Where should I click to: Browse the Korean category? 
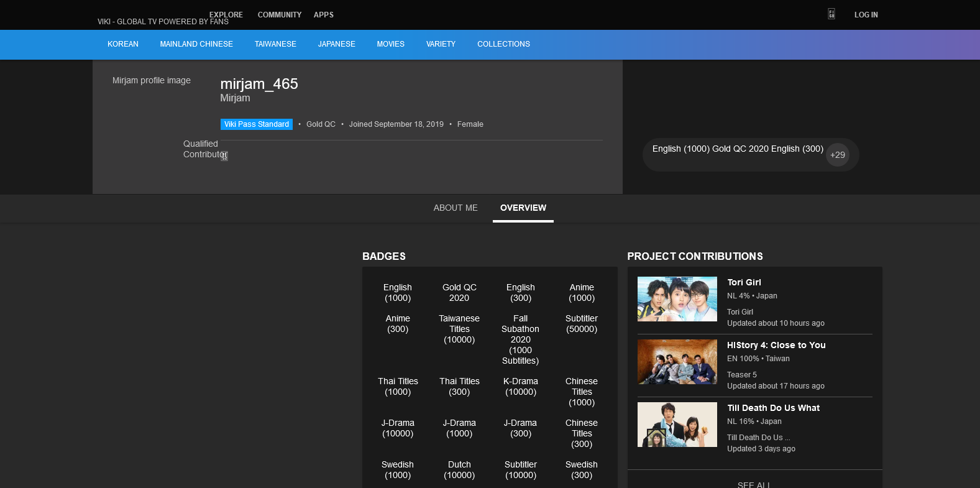123,44
